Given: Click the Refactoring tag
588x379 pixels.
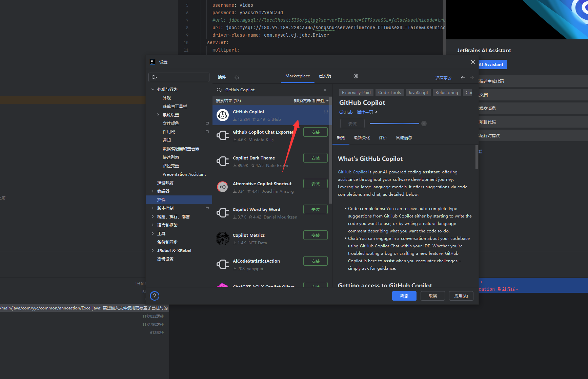Looking at the screenshot, I should [x=447, y=93].
